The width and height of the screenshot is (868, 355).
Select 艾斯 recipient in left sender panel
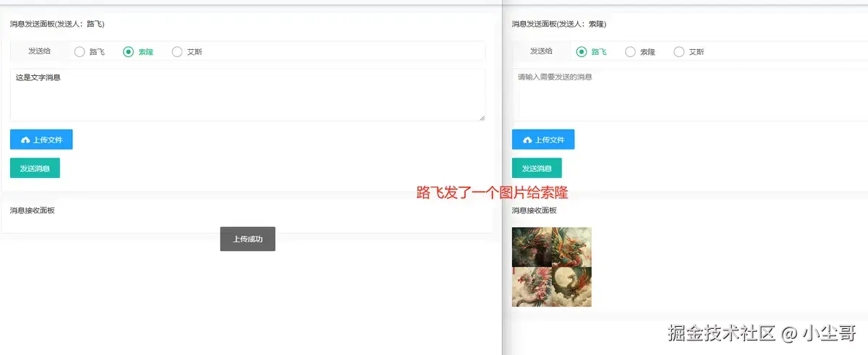(x=187, y=52)
